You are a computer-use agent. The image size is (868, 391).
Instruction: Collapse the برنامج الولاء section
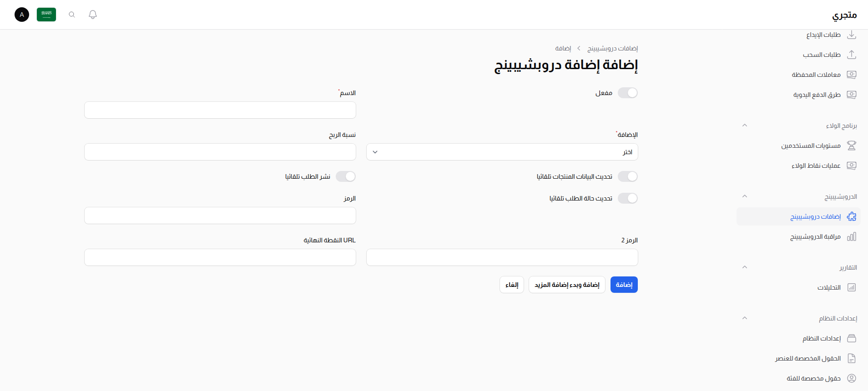745,125
